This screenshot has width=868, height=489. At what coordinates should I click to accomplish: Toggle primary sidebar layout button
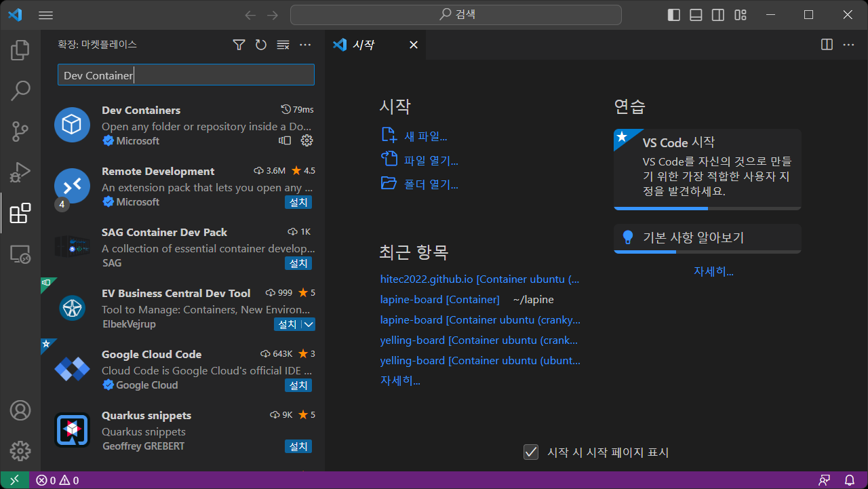coord(673,15)
